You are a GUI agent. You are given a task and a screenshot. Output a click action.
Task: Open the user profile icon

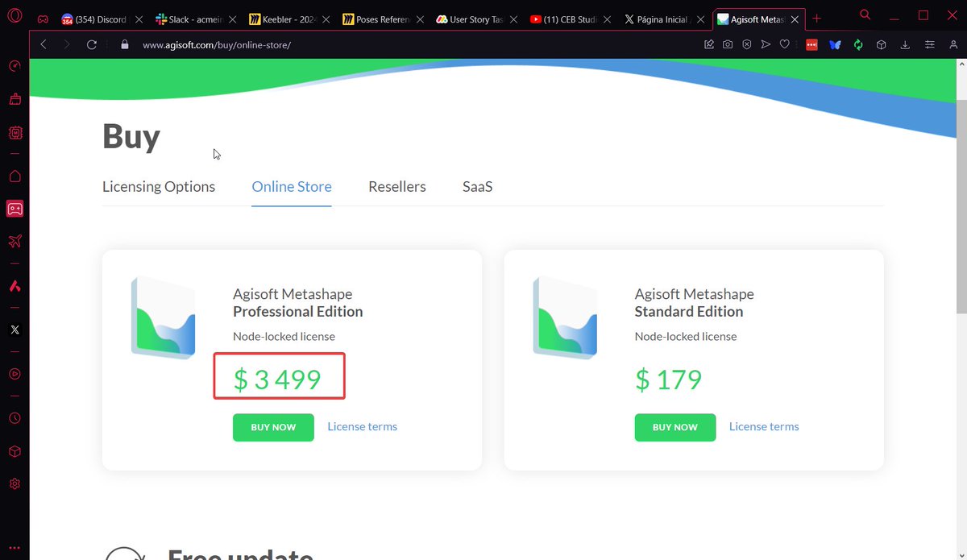click(953, 44)
